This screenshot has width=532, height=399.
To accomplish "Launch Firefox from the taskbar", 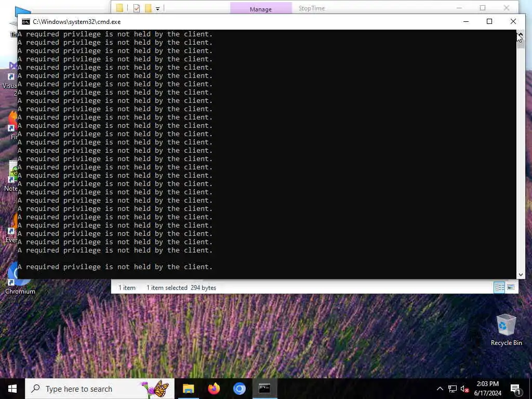I will pos(214,389).
